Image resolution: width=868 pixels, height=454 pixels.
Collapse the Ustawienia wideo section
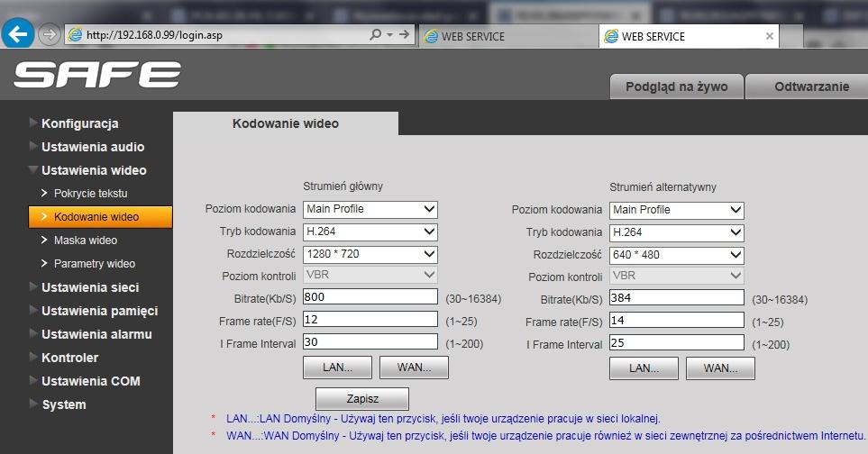pyautogui.click(x=88, y=170)
